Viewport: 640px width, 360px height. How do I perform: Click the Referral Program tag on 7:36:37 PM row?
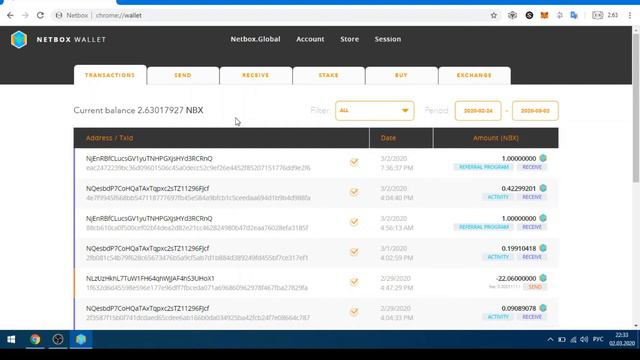pyautogui.click(x=484, y=167)
